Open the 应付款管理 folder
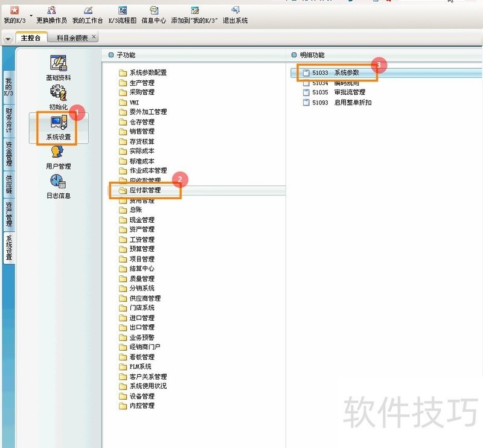Image resolution: width=483 pixels, height=448 pixels. point(144,190)
